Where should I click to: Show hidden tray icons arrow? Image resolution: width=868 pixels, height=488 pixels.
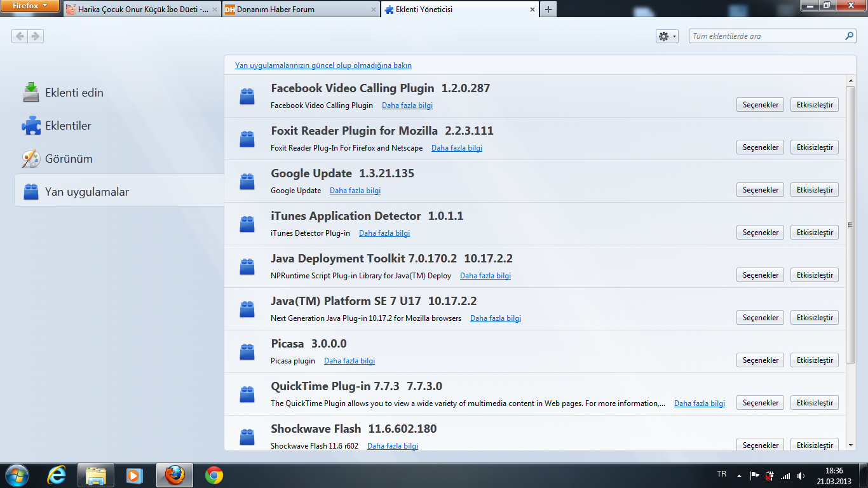pos(739,476)
